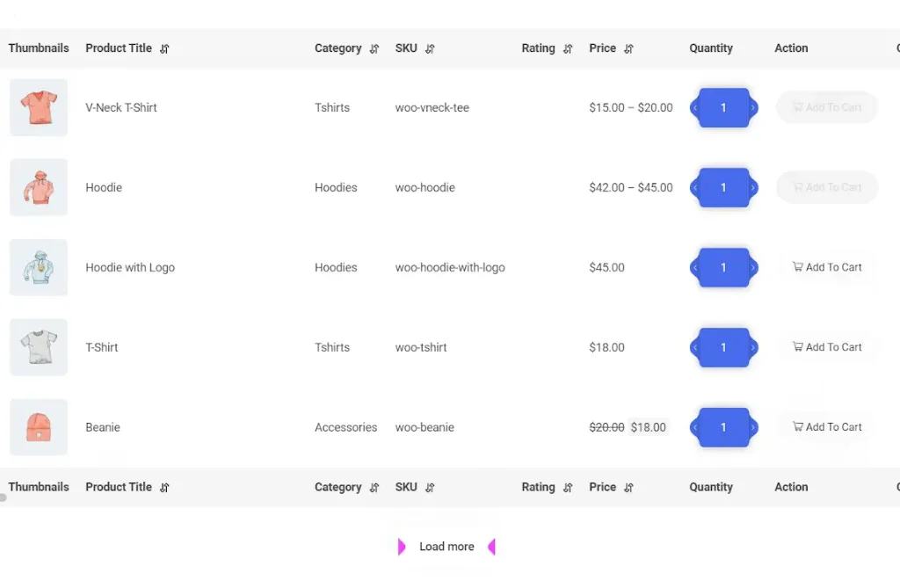This screenshot has width=900, height=588.
Task: Open the pink Hoodie thumbnail
Action: coord(39,187)
